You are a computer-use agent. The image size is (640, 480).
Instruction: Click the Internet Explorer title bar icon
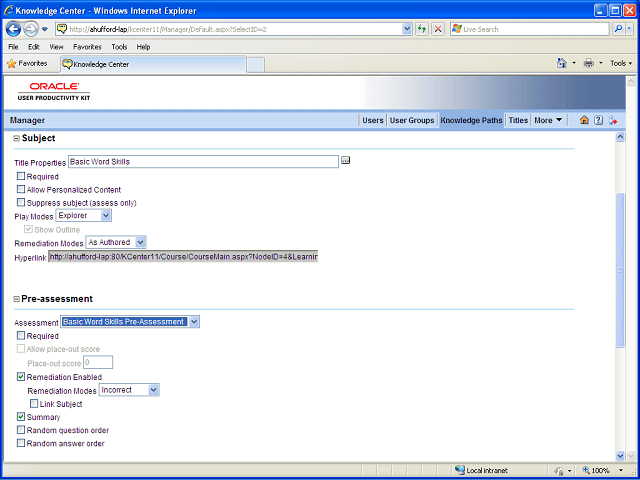(x=8, y=10)
